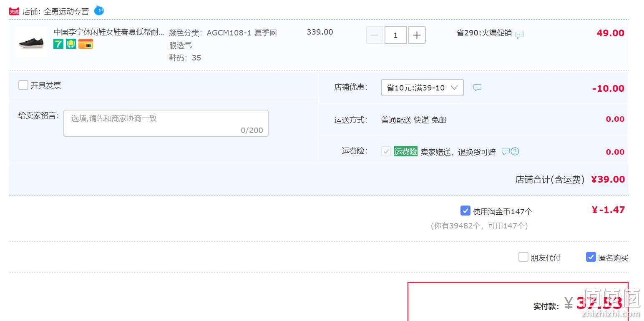
Task: Open the promotion info bubble beside 火爆促销
Action: (x=519, y=35)
